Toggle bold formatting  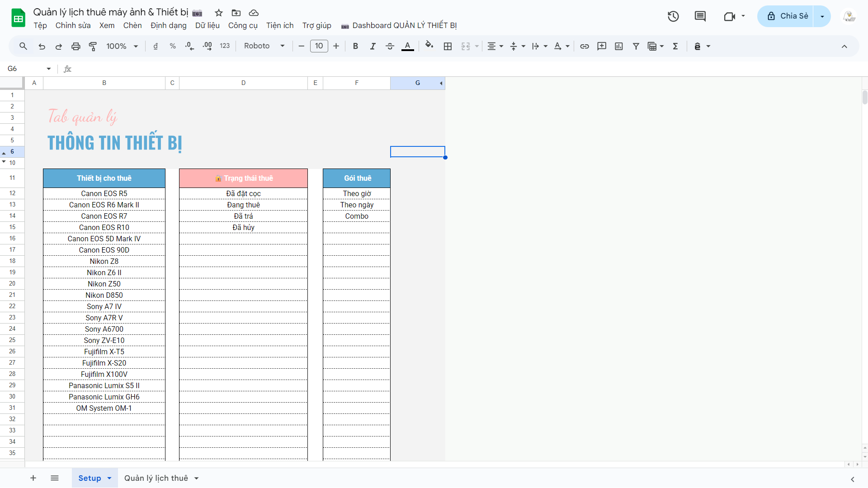pyautogui.click(x=355, y=46)
